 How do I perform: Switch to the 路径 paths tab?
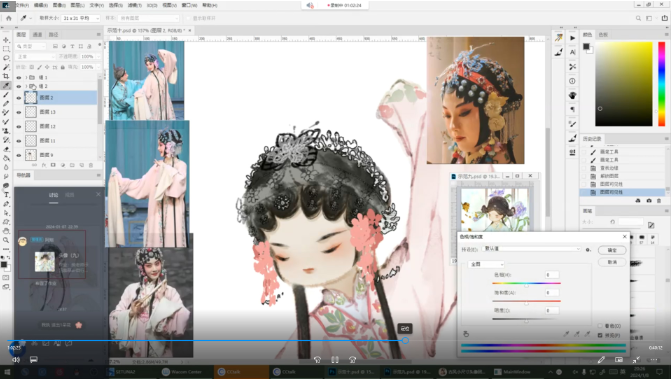tap(53, 34)
